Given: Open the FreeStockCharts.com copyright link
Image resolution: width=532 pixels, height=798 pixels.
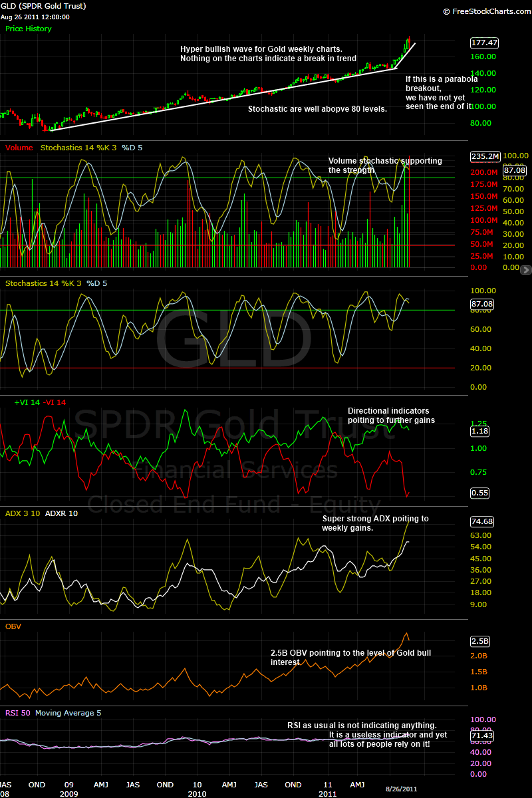Looking at the screenshot, I should (485, 11).
